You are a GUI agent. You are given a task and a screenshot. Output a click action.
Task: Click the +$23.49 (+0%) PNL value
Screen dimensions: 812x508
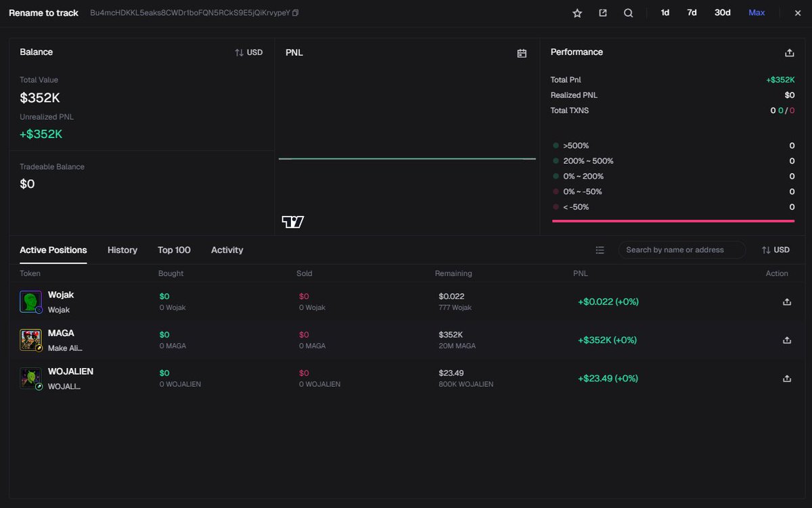tap(608, 378)
